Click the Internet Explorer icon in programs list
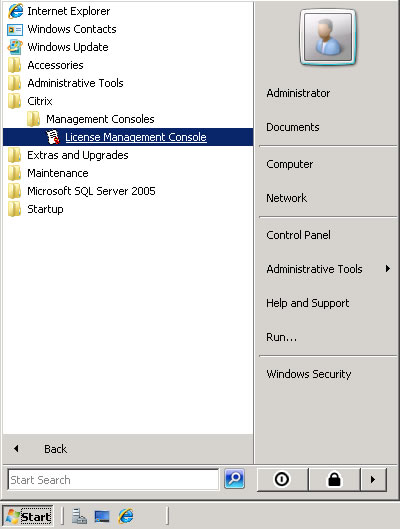 point(15,11)
